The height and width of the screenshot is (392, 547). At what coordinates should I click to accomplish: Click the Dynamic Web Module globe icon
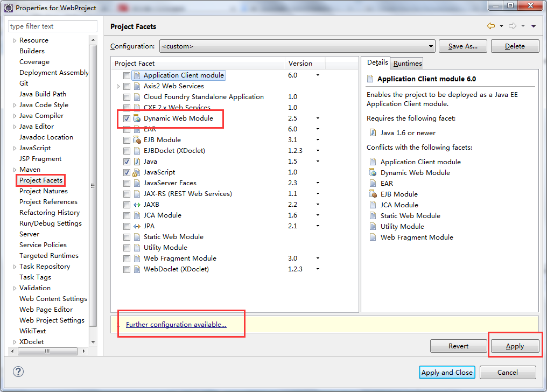tap(137, 118)
